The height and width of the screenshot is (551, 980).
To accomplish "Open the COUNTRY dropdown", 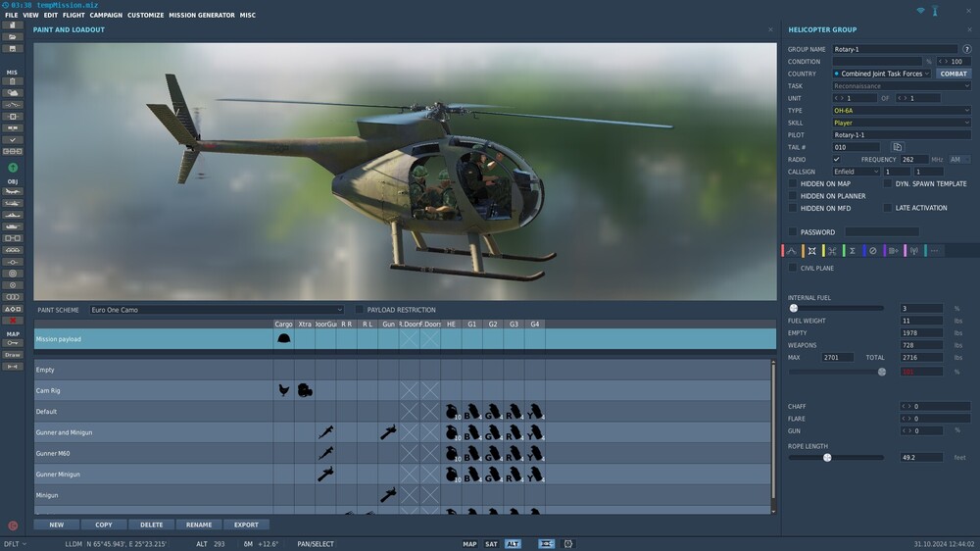I will 882,74.
